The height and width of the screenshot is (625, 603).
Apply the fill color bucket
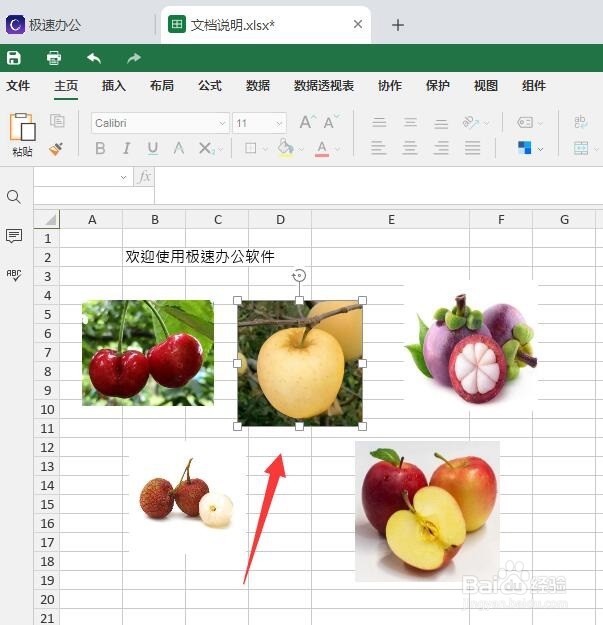click(285, 148)
